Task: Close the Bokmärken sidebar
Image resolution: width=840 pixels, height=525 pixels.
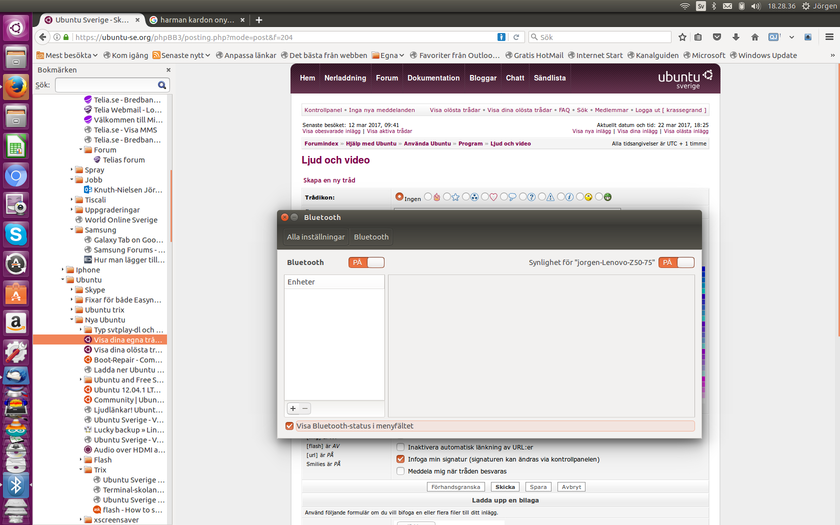Action: [168, 70]
